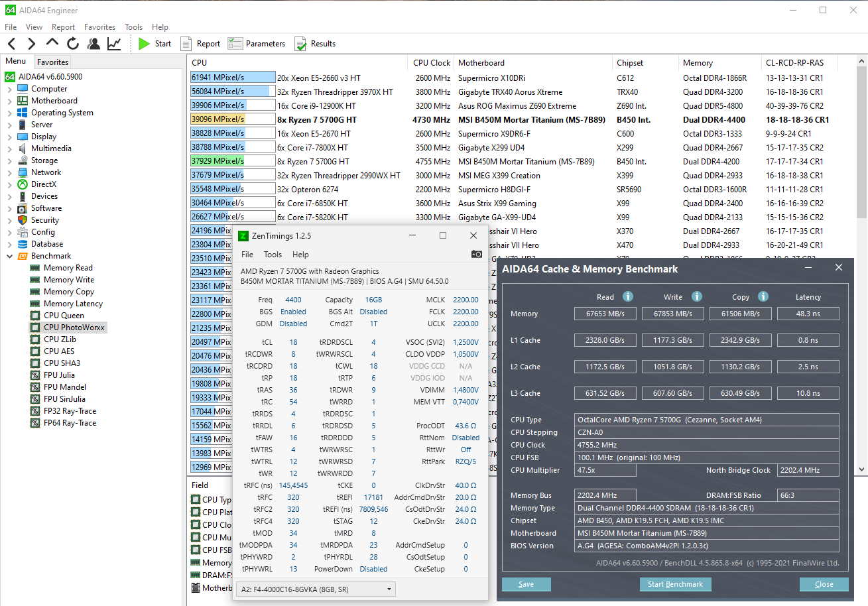This screenshot has width=868, height=606.
Task: Expand the Motherboard tree node
Action: [x=9, y=101]
